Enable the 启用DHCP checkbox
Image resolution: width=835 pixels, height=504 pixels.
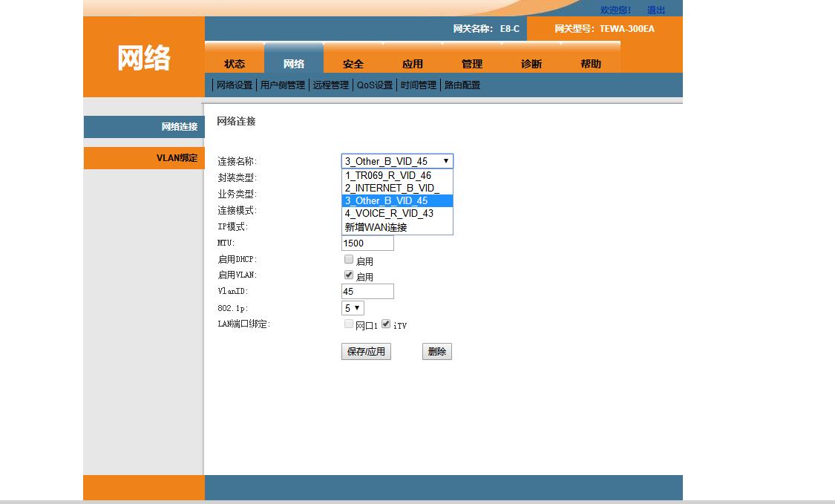tap(349, 259)
